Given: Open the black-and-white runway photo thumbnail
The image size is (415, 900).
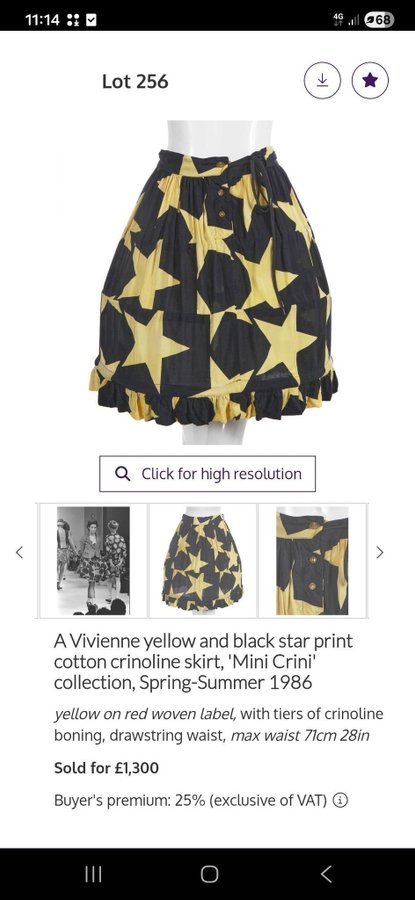Looking at the screenshot, I should pos(93,560).
